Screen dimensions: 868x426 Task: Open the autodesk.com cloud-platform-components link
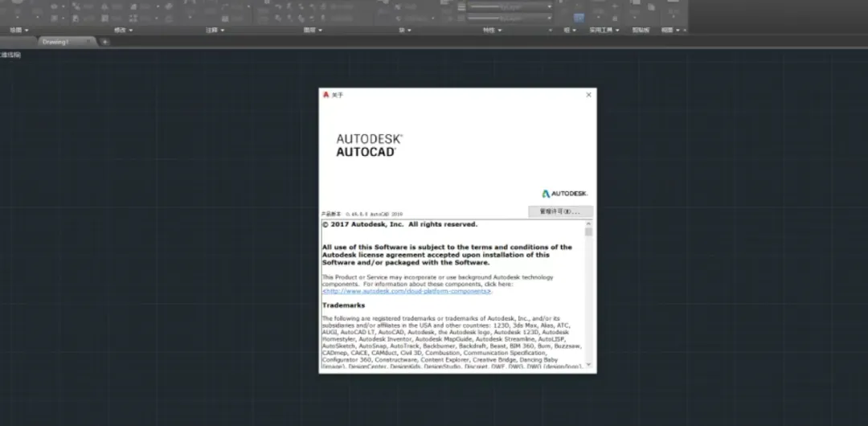[407, 291]
